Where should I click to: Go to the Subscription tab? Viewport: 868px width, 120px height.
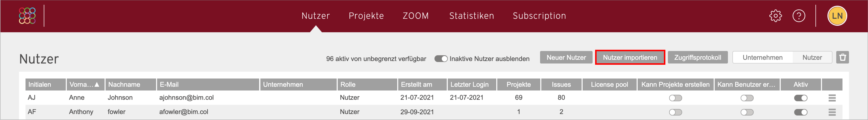coord(539,16)
